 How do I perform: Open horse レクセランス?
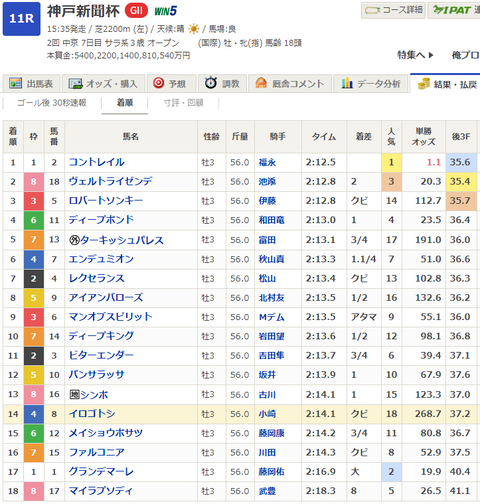pyautogui.click(x=97, y=278)
